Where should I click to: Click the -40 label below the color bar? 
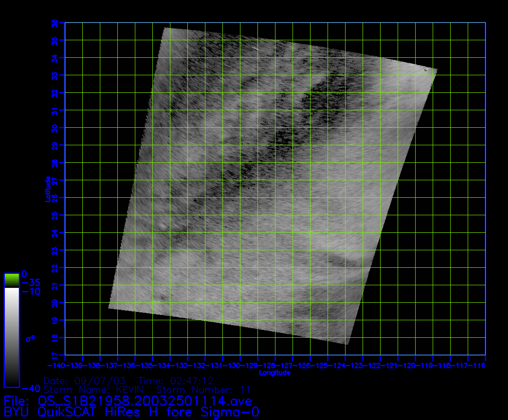[31, 388]
